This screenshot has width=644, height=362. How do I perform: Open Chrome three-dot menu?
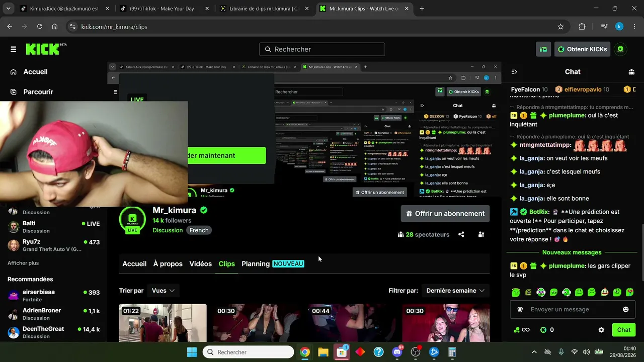point(633,27)
